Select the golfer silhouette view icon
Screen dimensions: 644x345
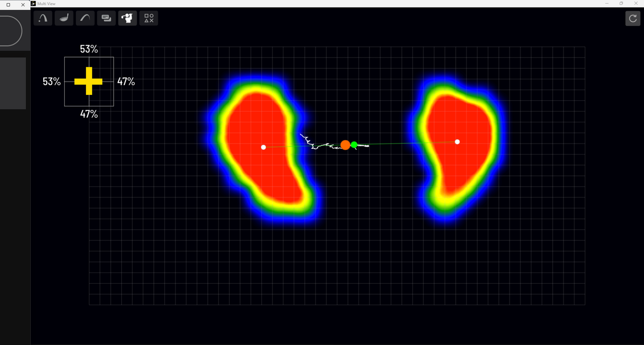coord(127,18)
